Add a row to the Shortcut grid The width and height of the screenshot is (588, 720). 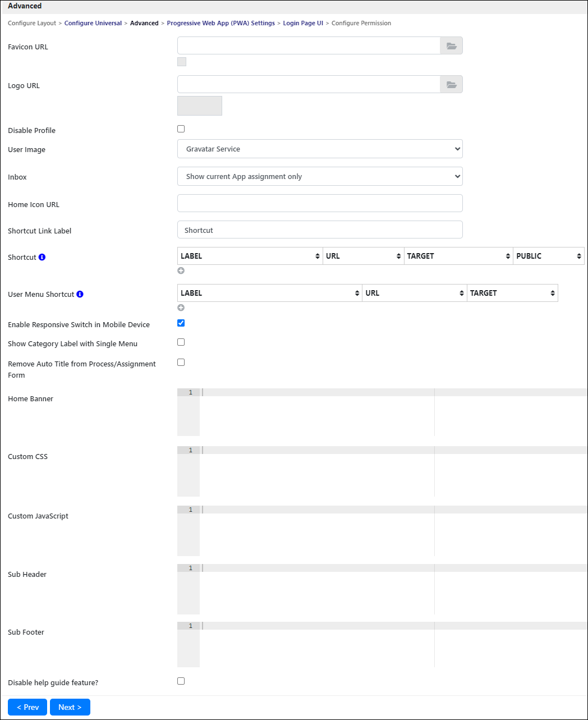(x=181, y=270)
